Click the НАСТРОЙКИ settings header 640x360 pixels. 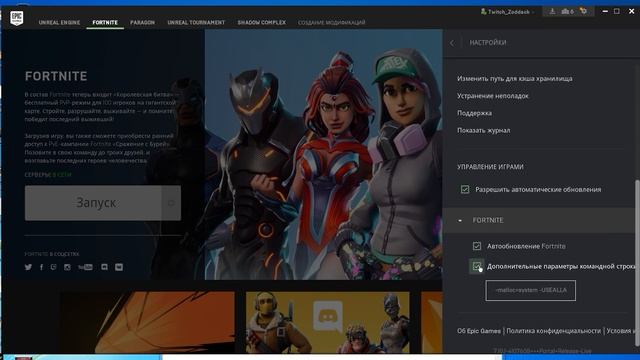488,42
